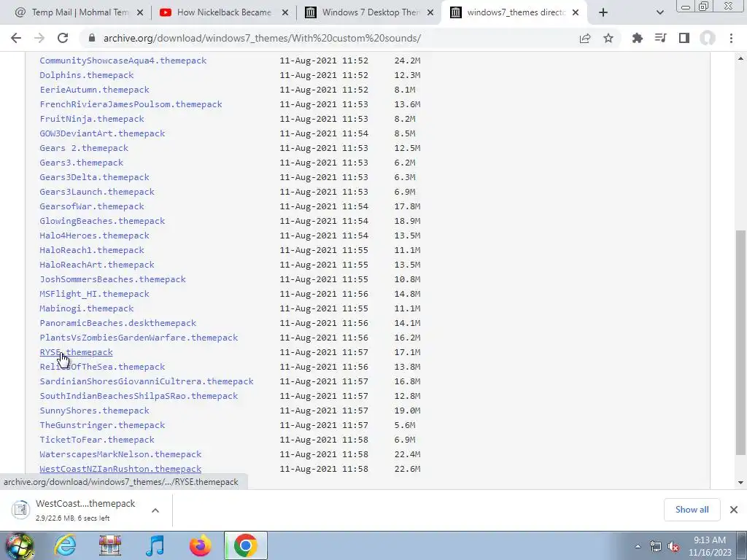This screenshot has width=747, height=560.
Task: View site information lock icon
Action: point(92,38)
